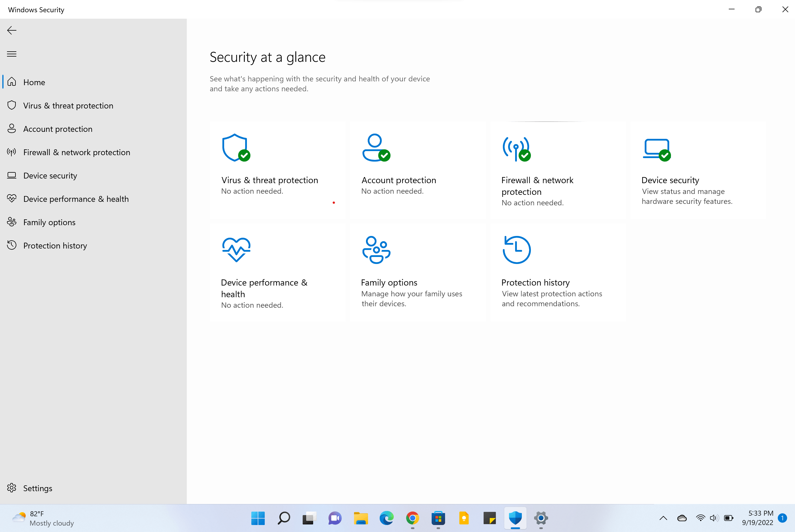Image resolution: width=795 pixels, height=532 pixels.
Task: Select Firewall & network protection sidebar item
Action: click(x=93, y=152)
